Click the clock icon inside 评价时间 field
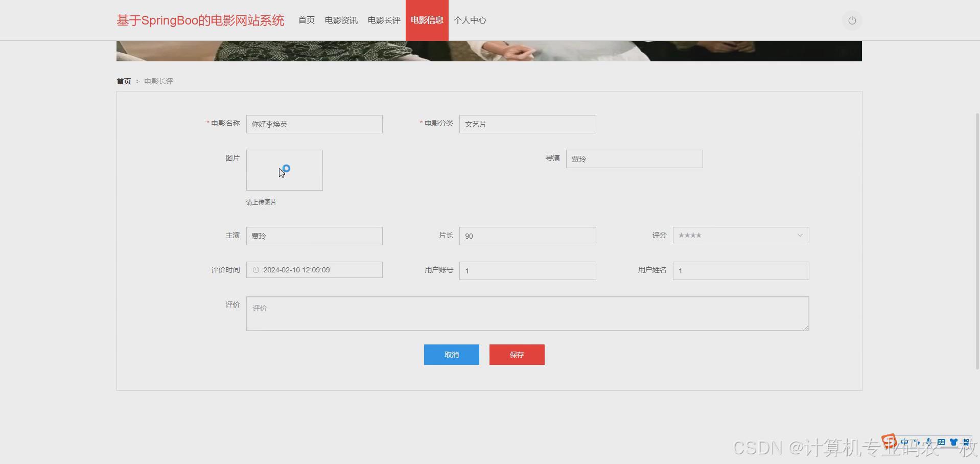The width and height of the screenshot is (980, 464). point(255,269)
